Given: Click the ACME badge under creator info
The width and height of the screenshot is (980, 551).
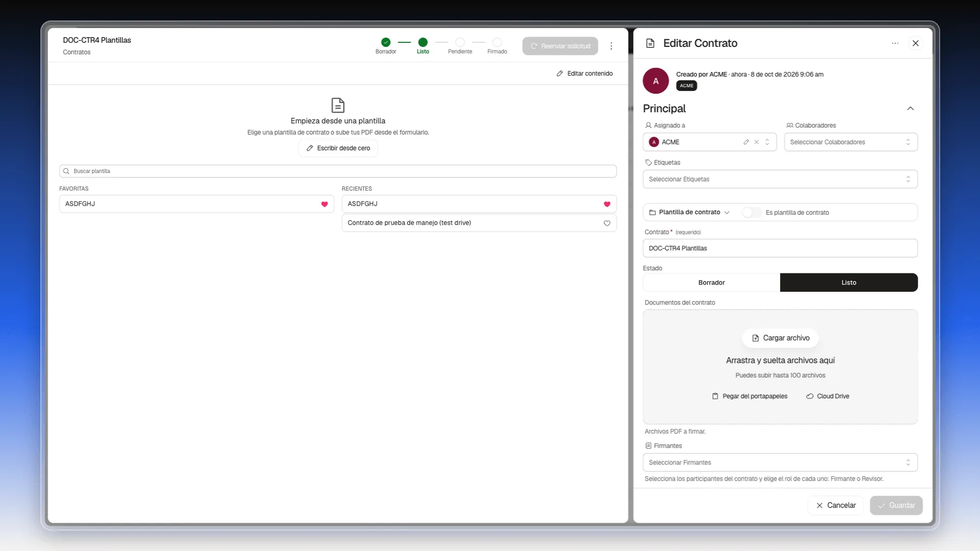Looking at the screenshot, I should tap(687, 86).
